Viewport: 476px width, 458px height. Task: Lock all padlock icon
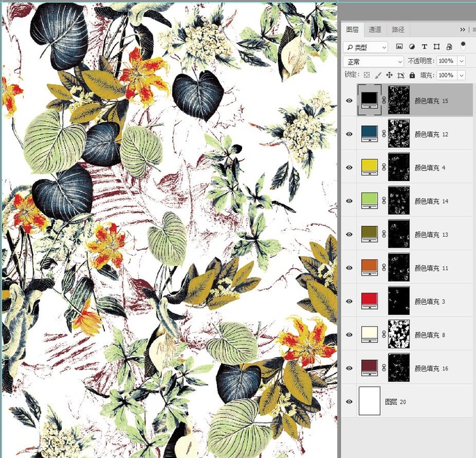point(412,75)
